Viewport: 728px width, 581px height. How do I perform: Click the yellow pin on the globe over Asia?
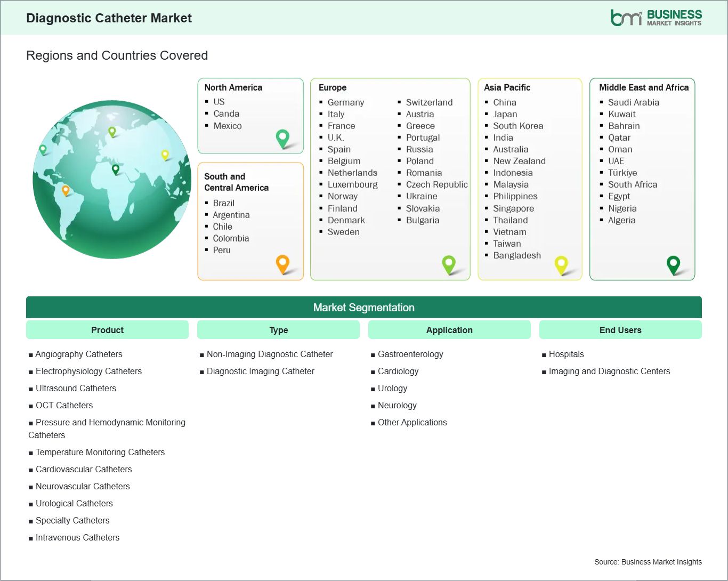pos(165,155)
